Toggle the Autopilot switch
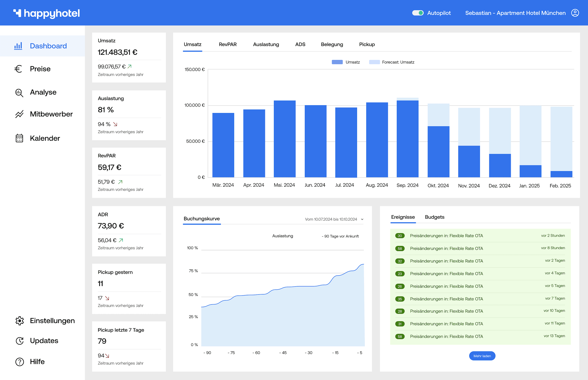 (417, 13)
